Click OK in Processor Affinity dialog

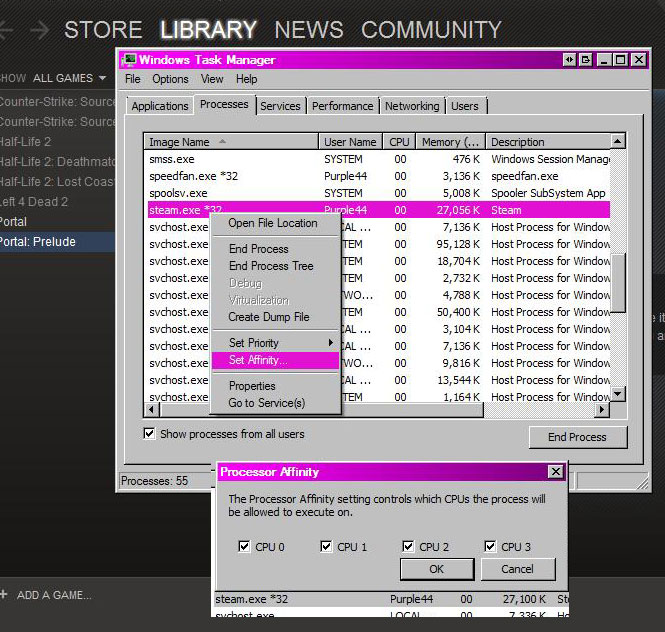(437, 569)
